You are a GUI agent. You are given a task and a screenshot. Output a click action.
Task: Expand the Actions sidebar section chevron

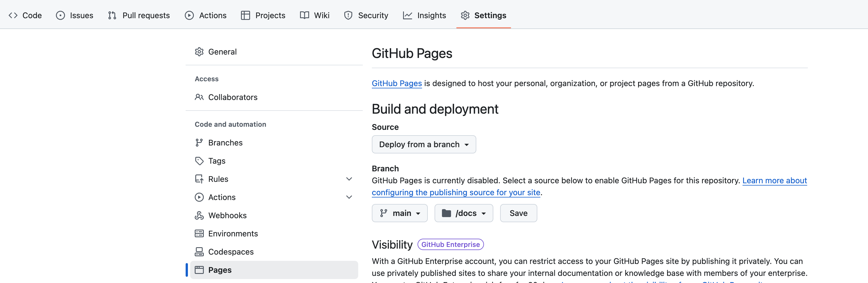(349, 197)
